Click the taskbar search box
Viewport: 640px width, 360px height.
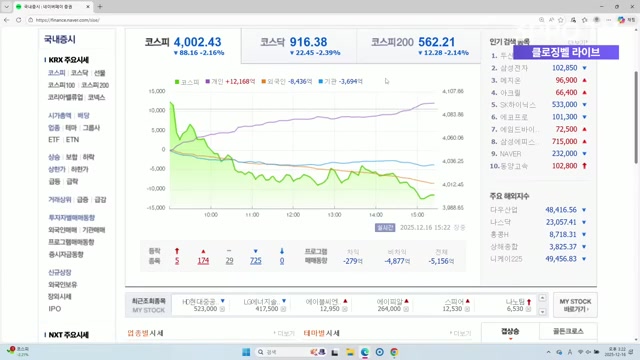[x=291, y=352]
